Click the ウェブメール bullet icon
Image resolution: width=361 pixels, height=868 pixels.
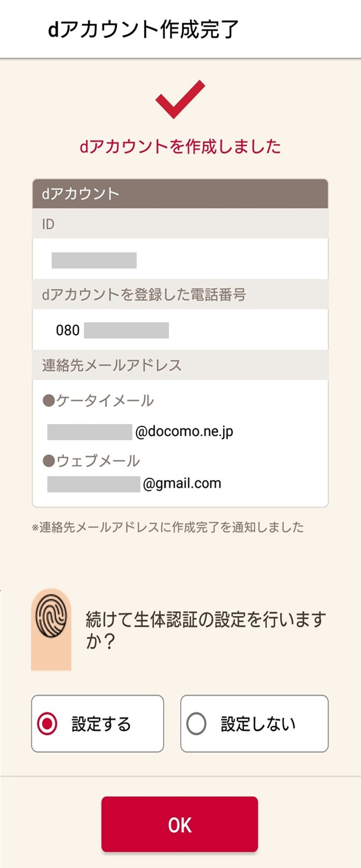(x=49, y=461)
